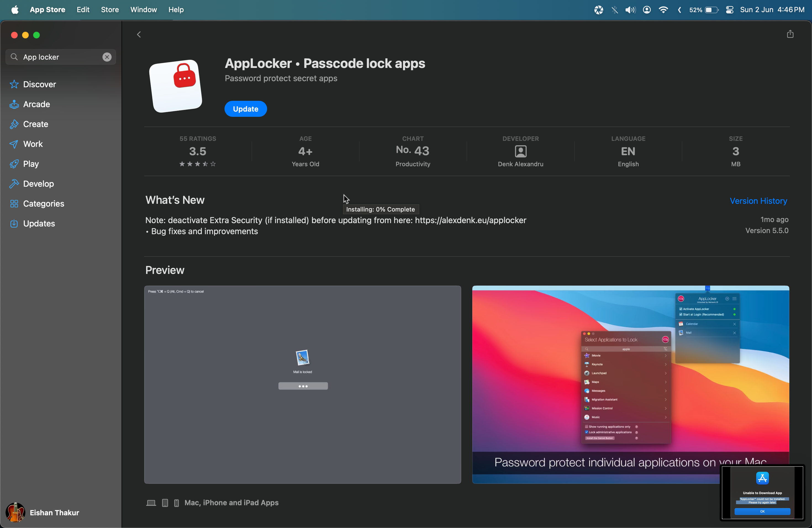Go to the Create category
This screenshot has height=528, width=812.
(x=35, y=124)
